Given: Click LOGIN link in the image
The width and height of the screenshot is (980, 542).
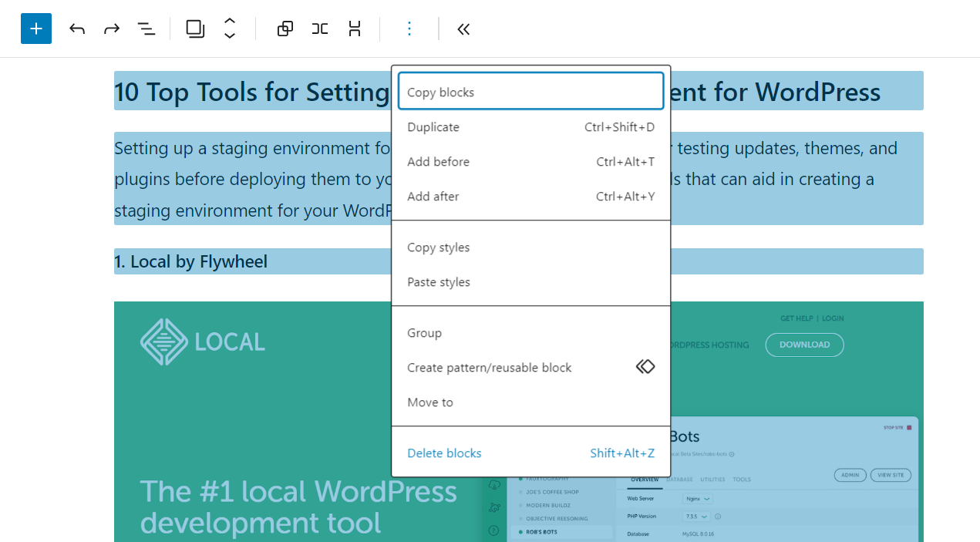Looking at the screenshot, I should coord(833,318).
